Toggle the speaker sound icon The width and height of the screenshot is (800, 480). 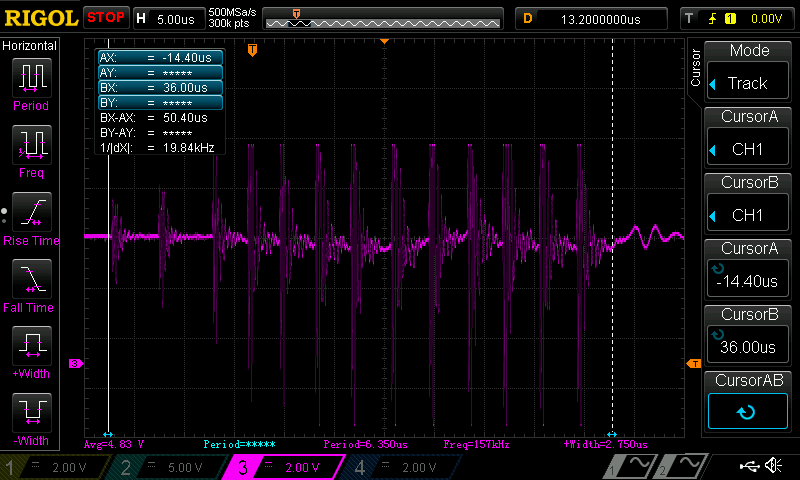coord(773,466)
